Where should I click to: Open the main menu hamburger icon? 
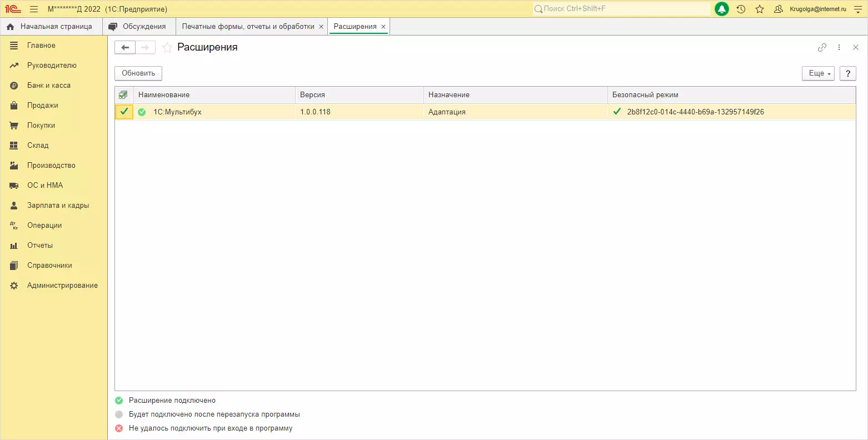coord(34,9)
